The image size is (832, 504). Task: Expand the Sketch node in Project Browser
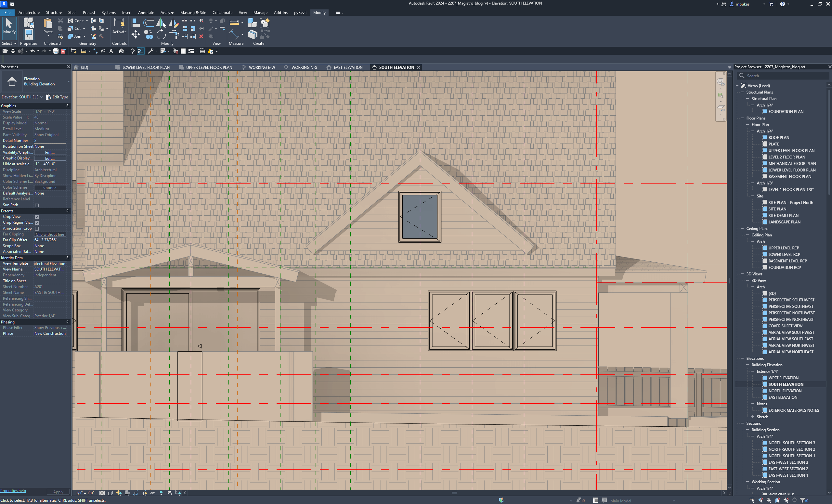(x=753, y=417)
